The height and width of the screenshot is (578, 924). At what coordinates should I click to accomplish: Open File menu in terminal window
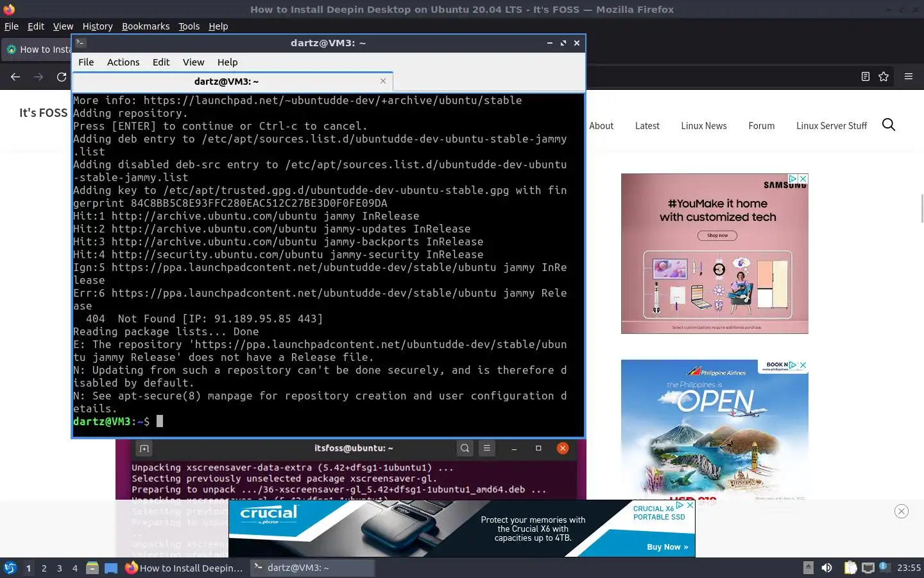[x=86, y=62]
